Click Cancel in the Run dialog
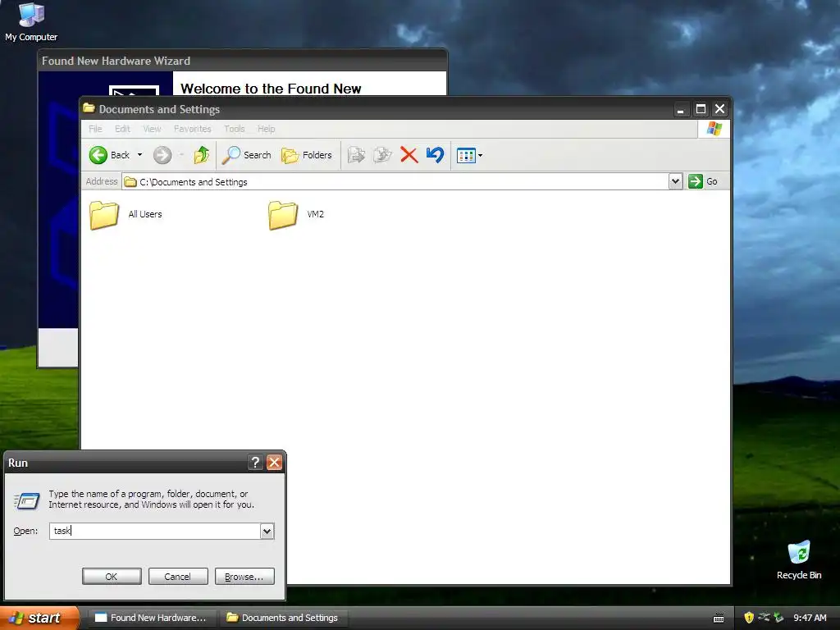Screen dimensions: 840x630 (178, 577)
